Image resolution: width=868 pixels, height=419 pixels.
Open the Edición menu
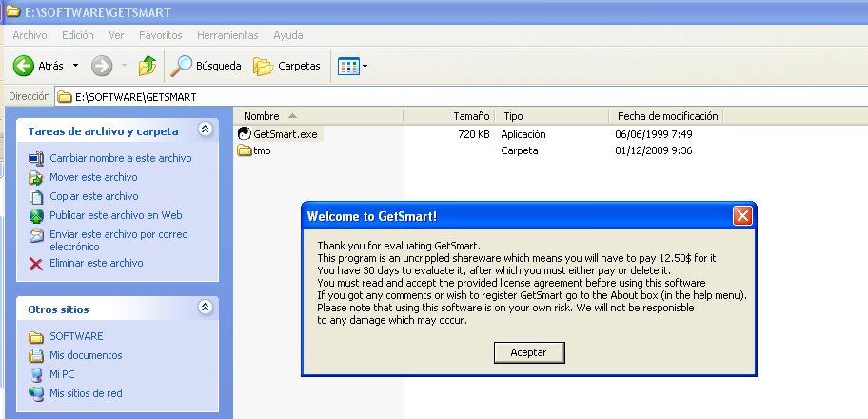(x=77, y=35)
